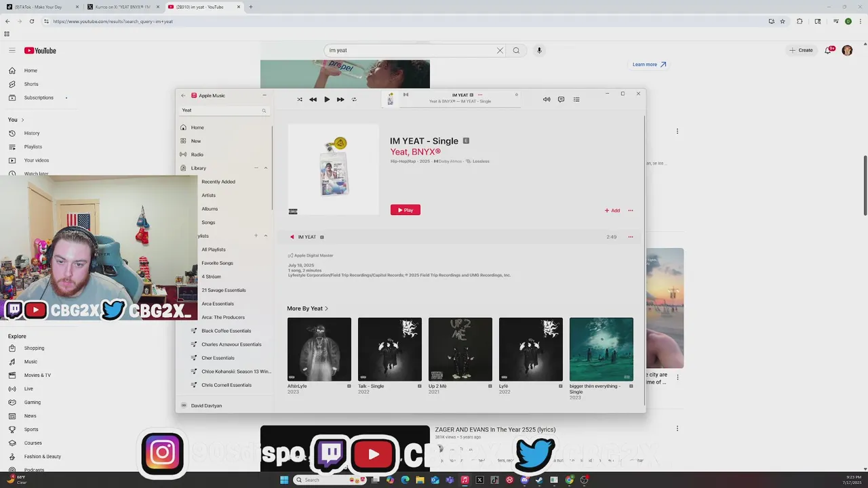Open All Playlists

coord(214,249)
